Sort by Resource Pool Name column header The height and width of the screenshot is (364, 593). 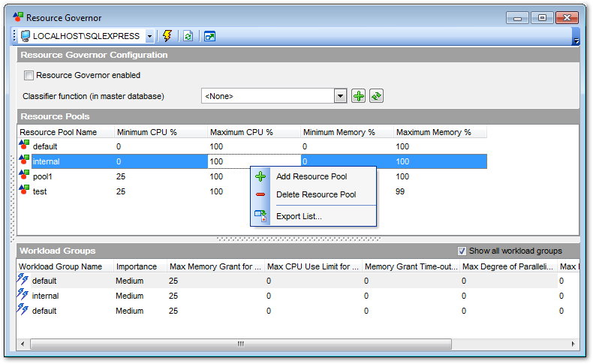click(x=66, y=132)
